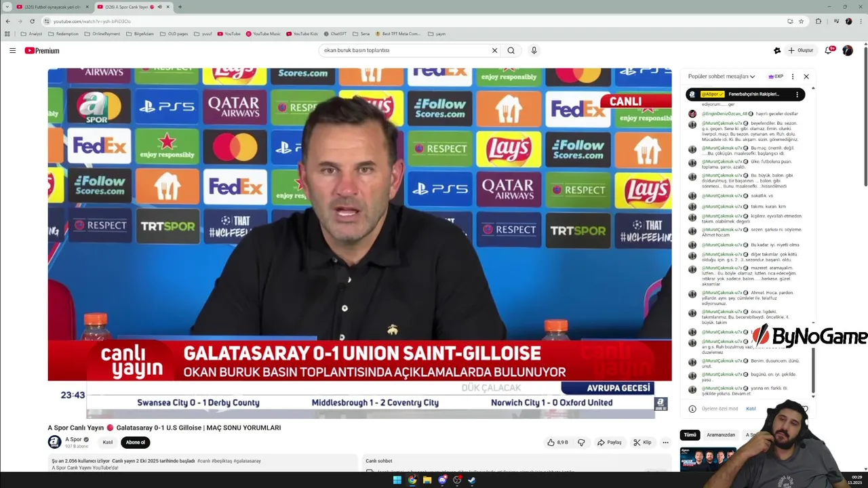This screenshot has height=488, width=868.
Task: Open the Chrome three-dot menu
Action: (x=860, y=21)
